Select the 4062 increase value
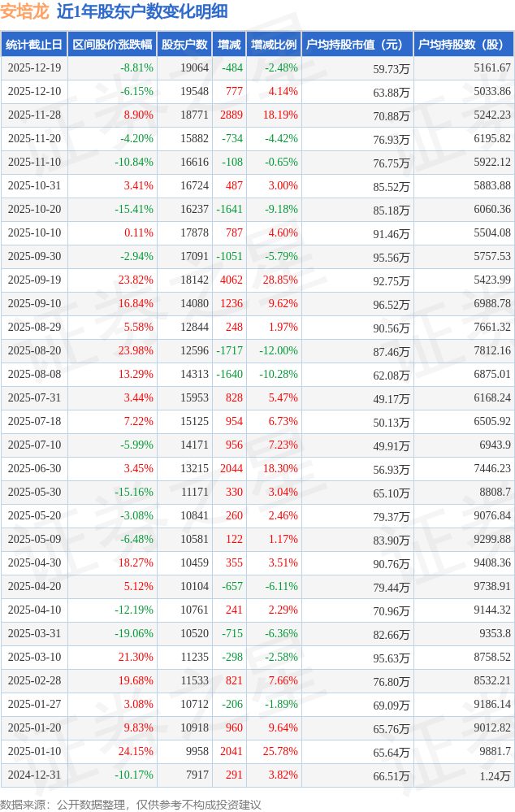Viewport: 515px width, 812px height. point(231,280)
